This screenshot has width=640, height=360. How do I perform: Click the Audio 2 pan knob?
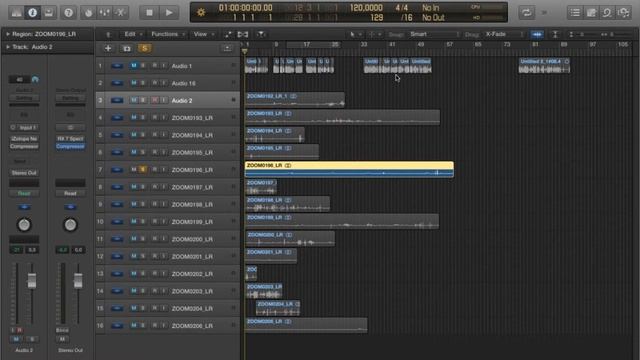tap(24, 224)
